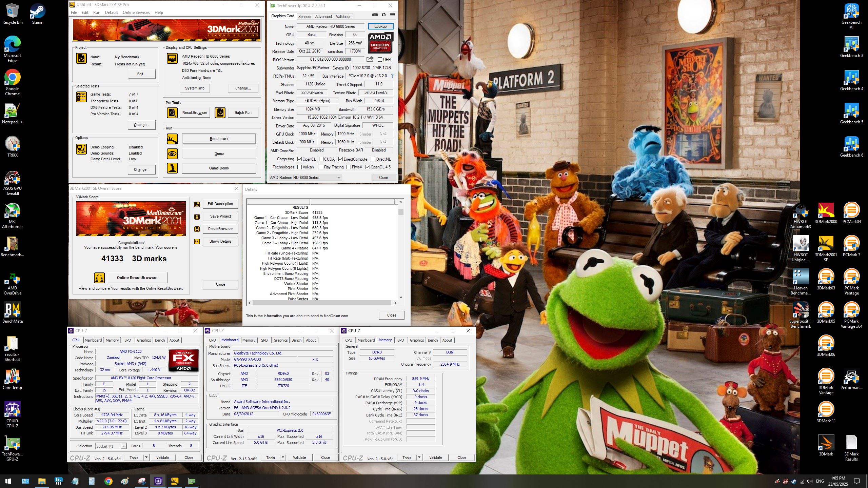Screen dimensions: 868x488
Task: Open the Steam desktop icon
Action: click(x=38, y=14)
